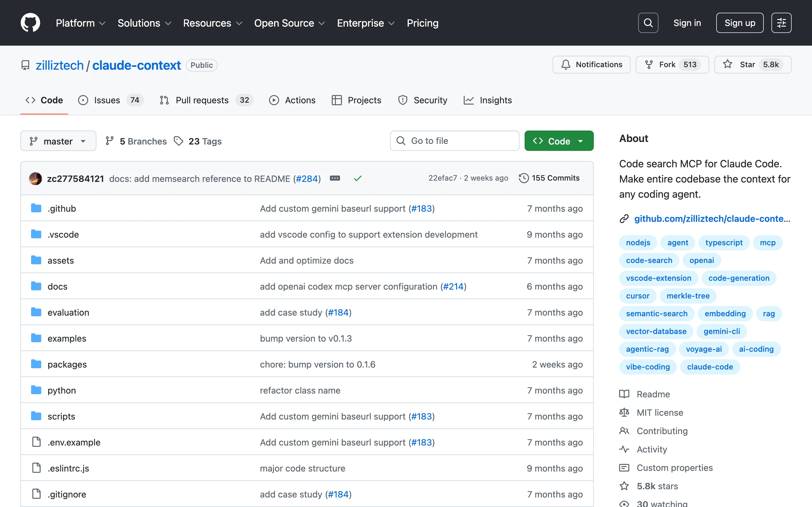Star the repository with star icon
The height and width of the screenshot is (507, 812).
click(752, 64)
